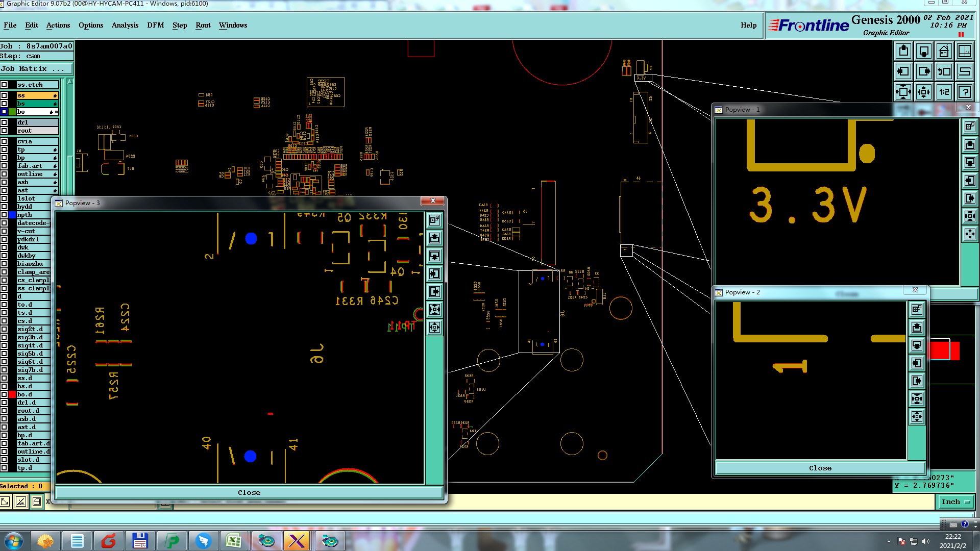Click red color swatch of bo.d layer
Screen dimensions: 980x551
(12, 394)
